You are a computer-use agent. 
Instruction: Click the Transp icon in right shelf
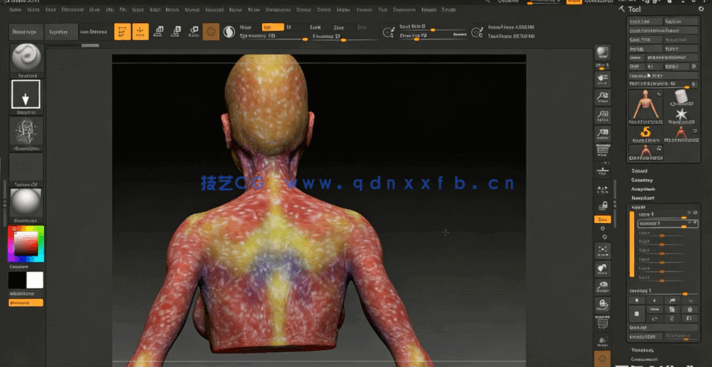[603, 341]
